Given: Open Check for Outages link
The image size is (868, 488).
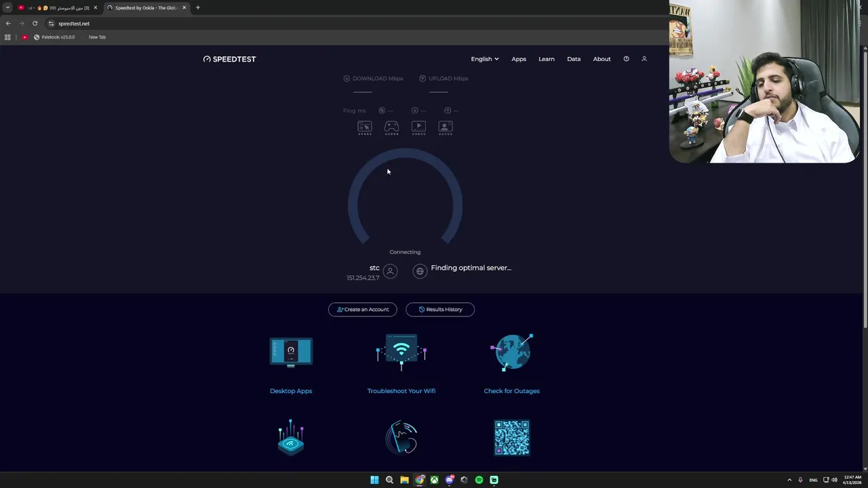Looking at the screenshot, I should click(512, 391).
